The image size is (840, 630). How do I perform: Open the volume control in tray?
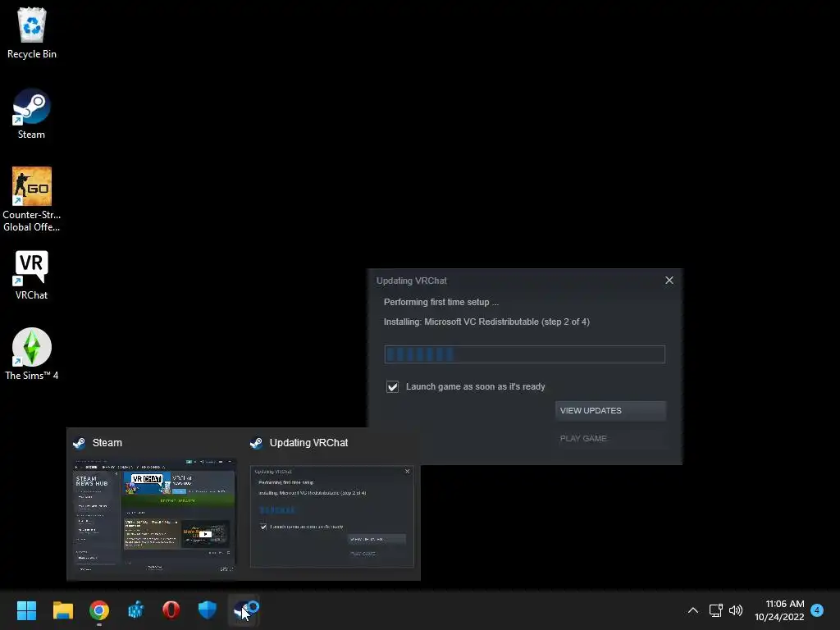736,610
